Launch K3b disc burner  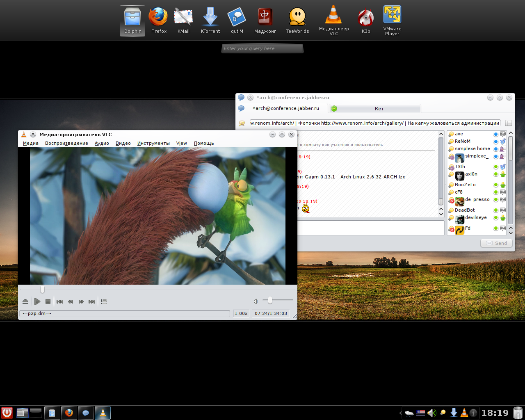(366, 21)
